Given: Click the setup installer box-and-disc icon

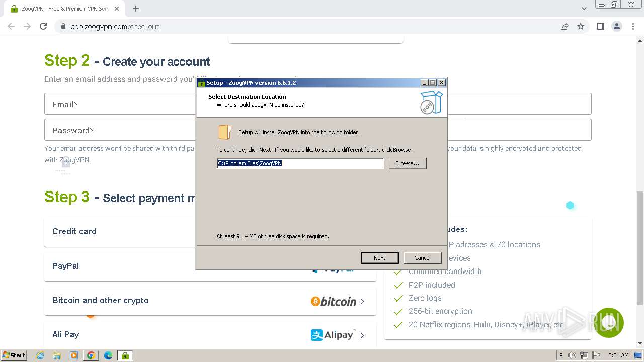Looking at the screenshot, I should click(x=431, y=102).
